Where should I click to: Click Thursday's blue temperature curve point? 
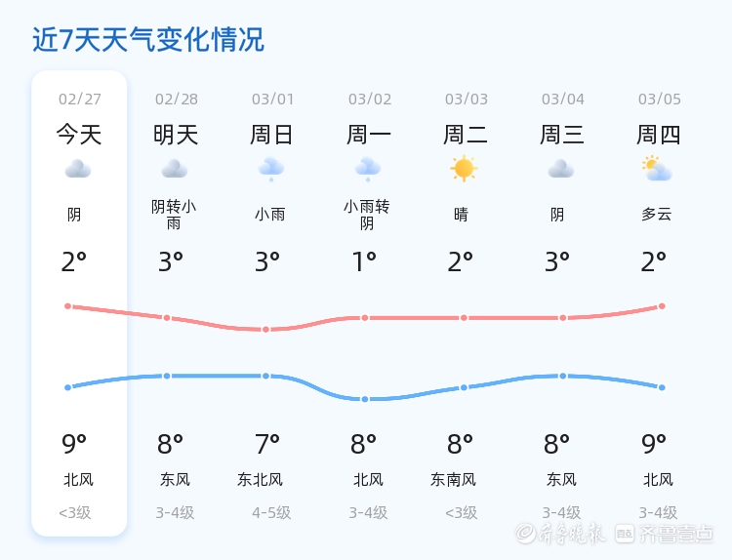tap(662, 387)
